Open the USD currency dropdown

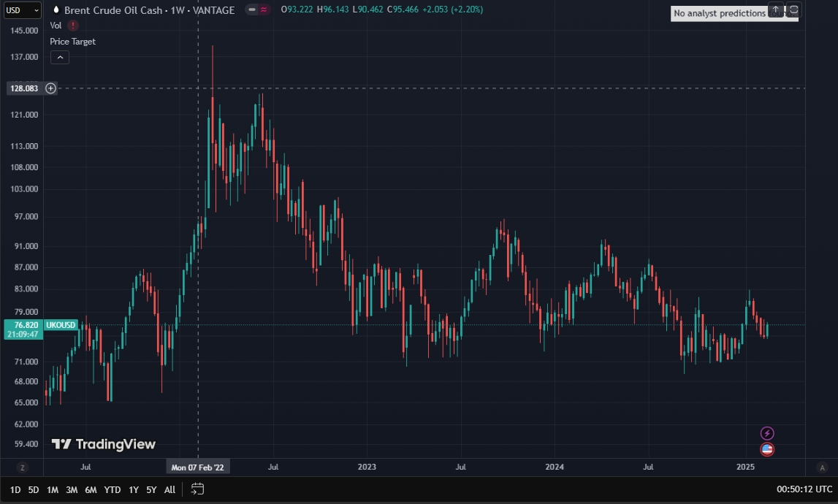tap(22, 10)
